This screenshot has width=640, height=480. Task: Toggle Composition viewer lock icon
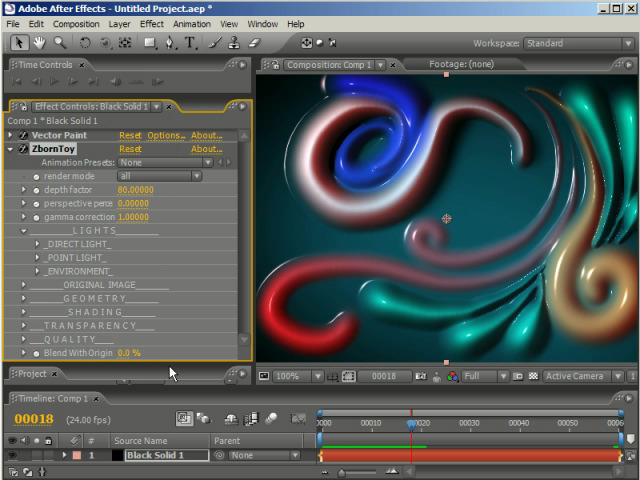point(276,65)
